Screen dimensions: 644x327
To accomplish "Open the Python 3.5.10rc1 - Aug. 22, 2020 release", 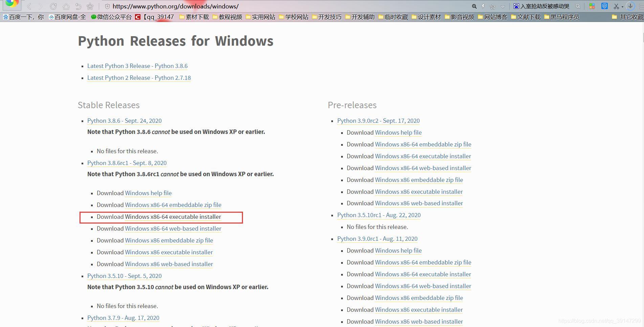I will coord(379,215).
